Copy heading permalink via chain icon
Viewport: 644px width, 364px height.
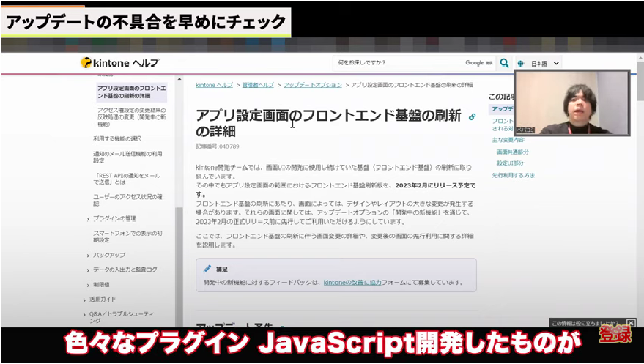pos(472,116)
